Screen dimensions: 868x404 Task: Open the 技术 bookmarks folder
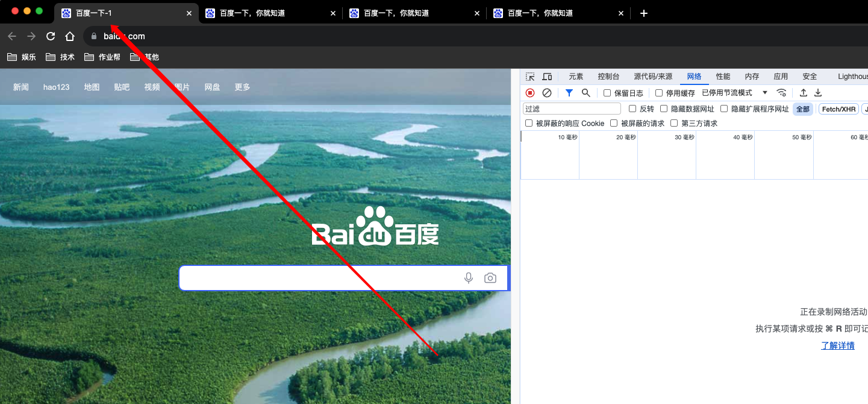61,57
